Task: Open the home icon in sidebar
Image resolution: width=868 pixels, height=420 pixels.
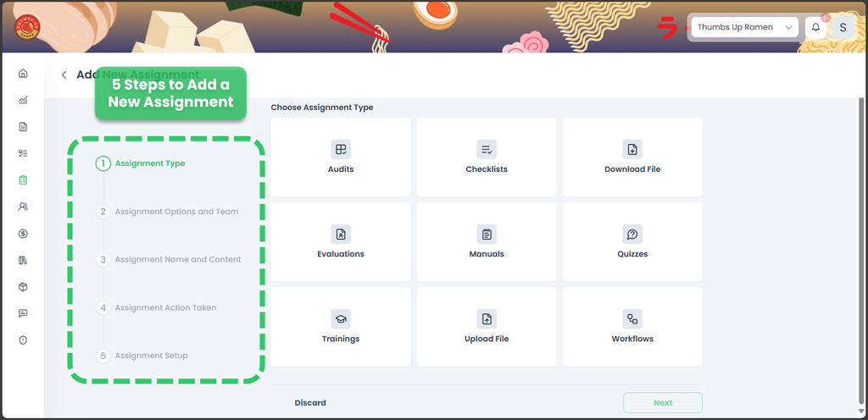Action: point(23,74)
